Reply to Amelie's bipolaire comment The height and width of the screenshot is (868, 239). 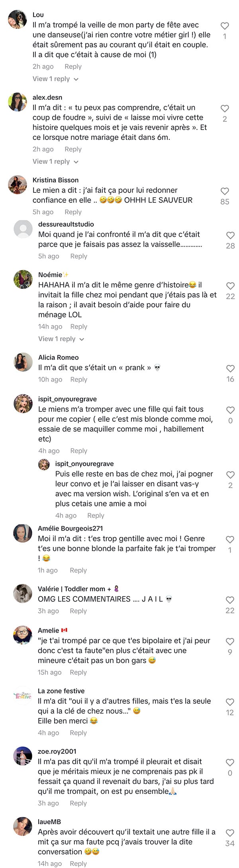78,672
